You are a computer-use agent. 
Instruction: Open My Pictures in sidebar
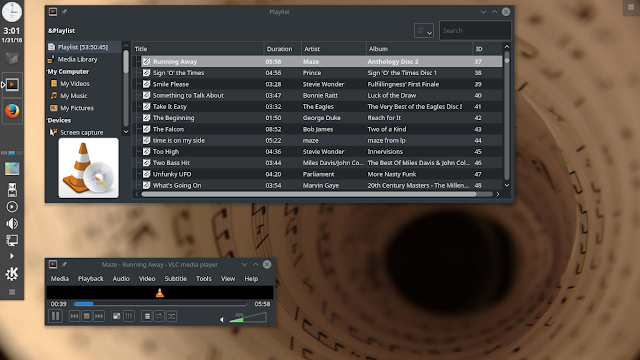pyautogui.click(x=77, y=108)
